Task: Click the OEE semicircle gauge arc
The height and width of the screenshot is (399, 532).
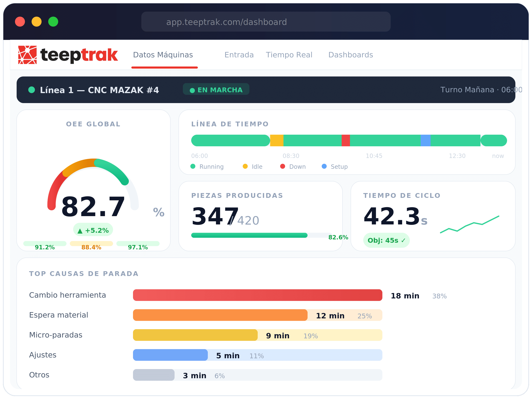Action: point(79,165)
